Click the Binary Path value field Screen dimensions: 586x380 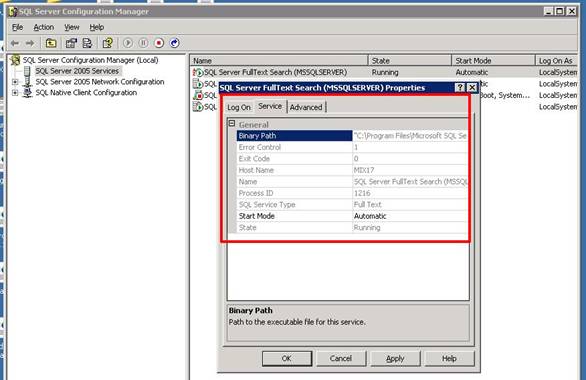pos(410,136)
